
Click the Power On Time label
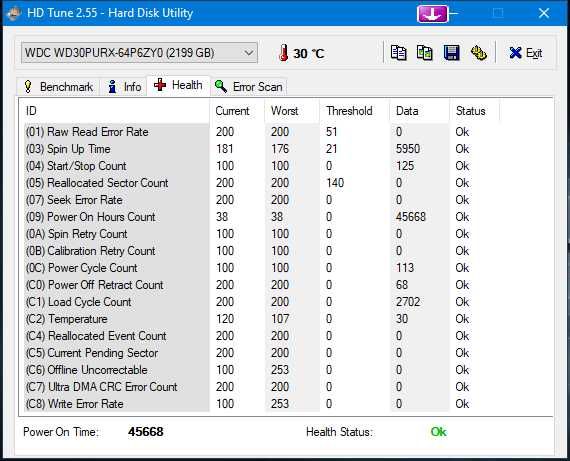pyautogui.click(x=61, y=432)
